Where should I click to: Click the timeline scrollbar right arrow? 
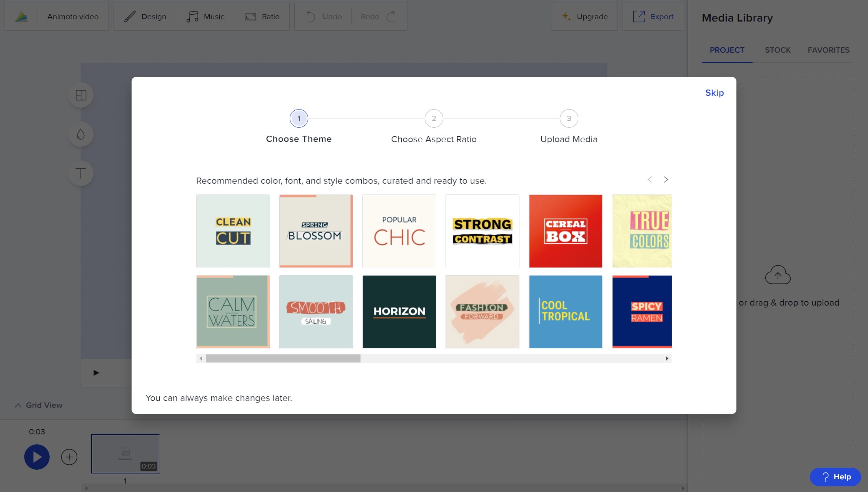click(683, 488)
